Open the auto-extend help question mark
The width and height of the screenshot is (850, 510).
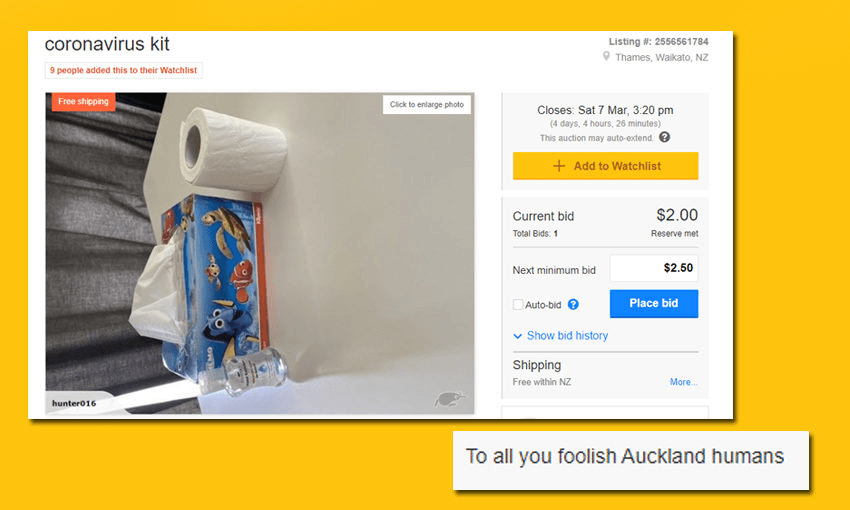pos(665,138)
